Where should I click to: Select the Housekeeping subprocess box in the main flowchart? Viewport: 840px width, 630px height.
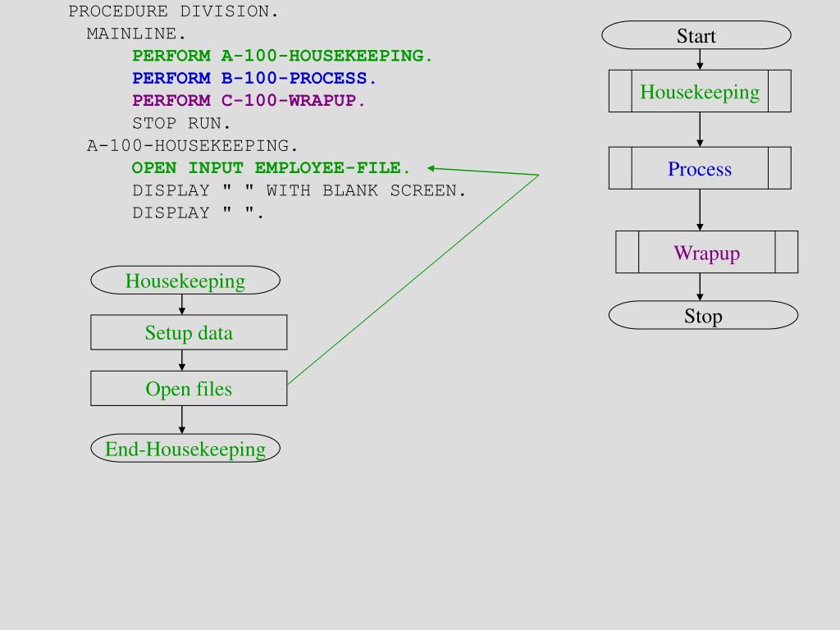700,91
